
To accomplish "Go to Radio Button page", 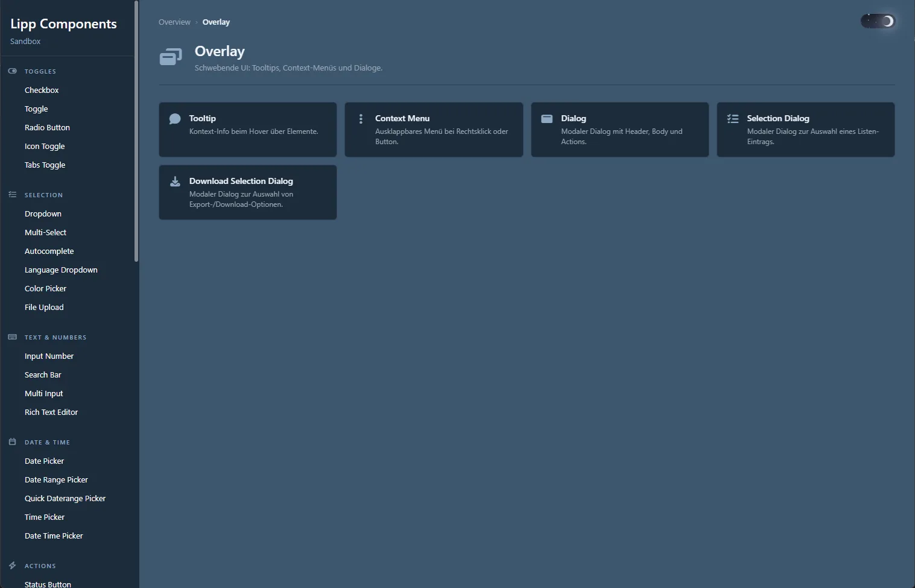I will tap(47, 127).
